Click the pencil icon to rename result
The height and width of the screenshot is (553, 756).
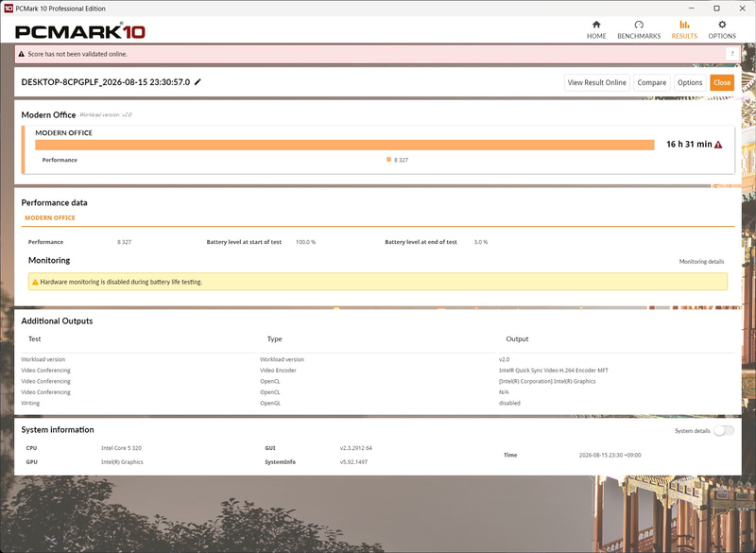[198, 82]
